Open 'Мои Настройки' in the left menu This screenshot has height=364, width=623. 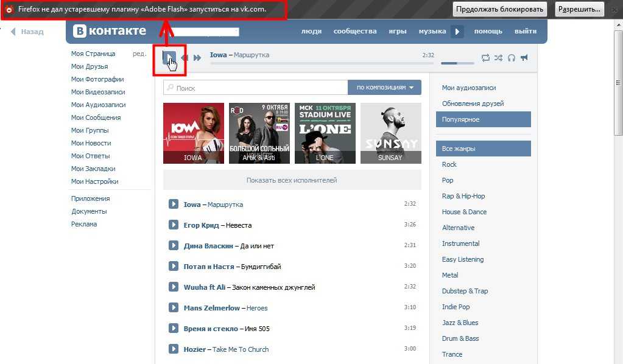tap(94, 181)
